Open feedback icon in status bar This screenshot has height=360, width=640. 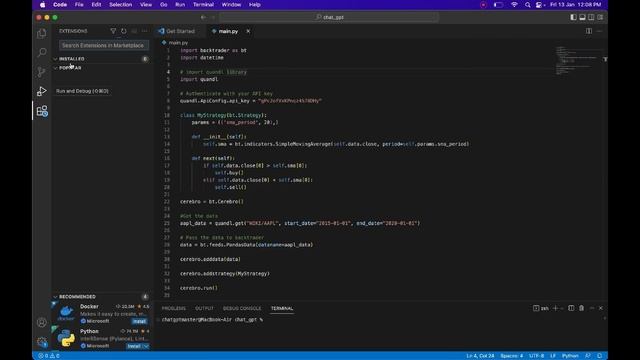coord(588,356)
